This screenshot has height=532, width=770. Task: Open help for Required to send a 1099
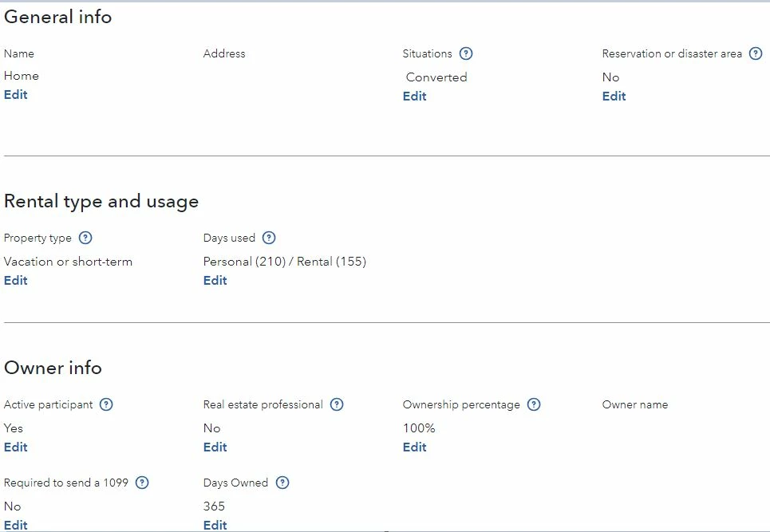click(x=142, y=483)
